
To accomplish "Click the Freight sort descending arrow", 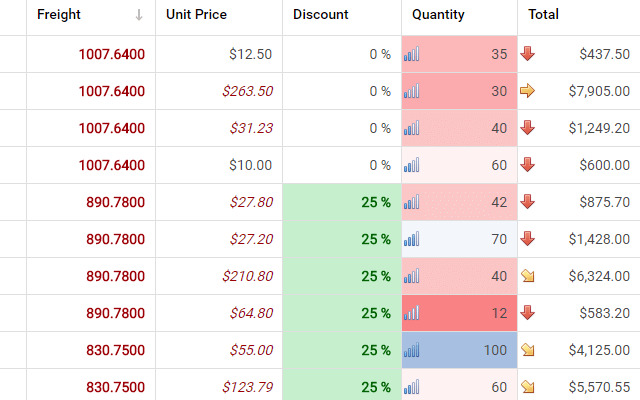I will click(x=139, y=15).
